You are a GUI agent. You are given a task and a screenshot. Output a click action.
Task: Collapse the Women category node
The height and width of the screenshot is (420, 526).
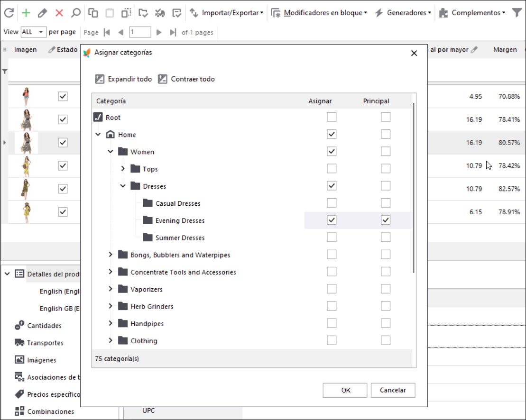coord(111,152)
